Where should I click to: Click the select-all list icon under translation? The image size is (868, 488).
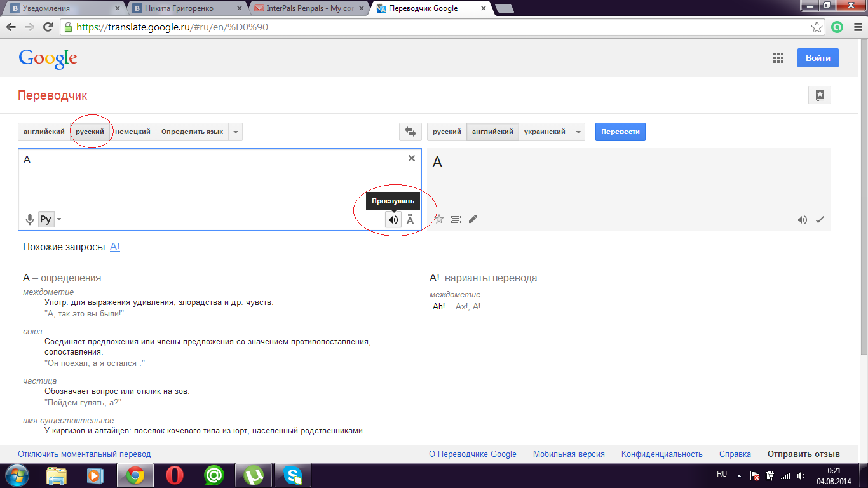[x=456, y=220]
